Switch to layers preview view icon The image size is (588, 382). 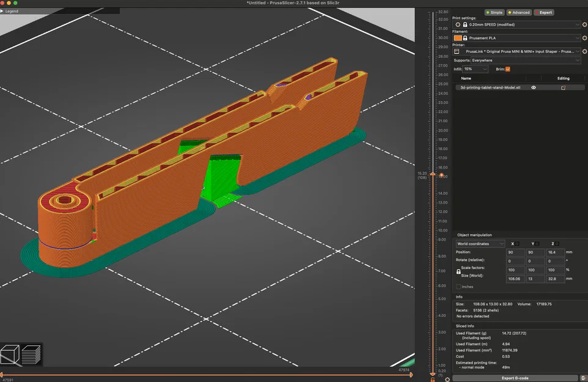pos(31,354)
